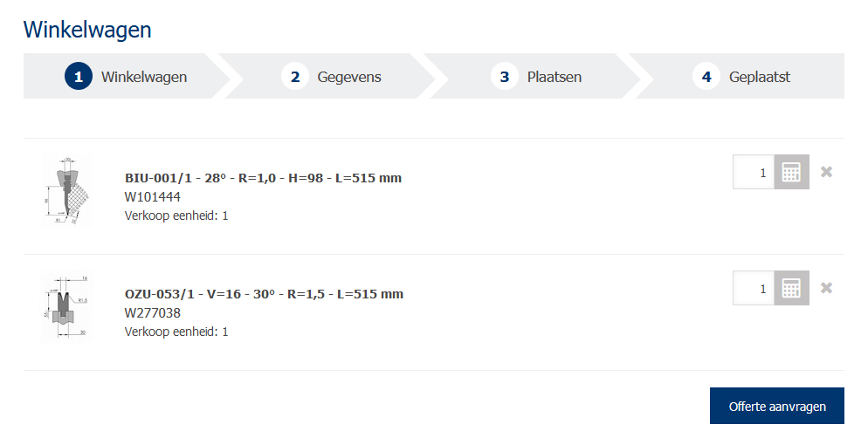Click step 3 number circle icon
Screen dimensions: 868x445
pyautogui.click(x=505, y=77)
